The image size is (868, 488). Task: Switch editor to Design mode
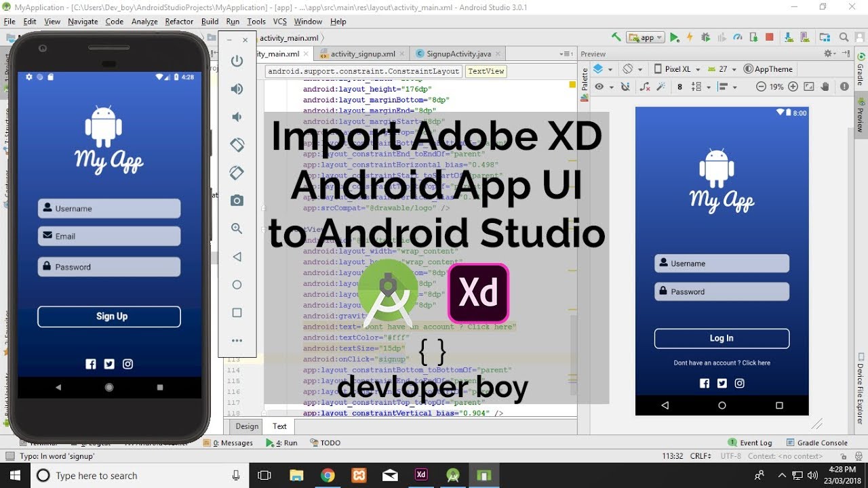click(x=247, y=426)
